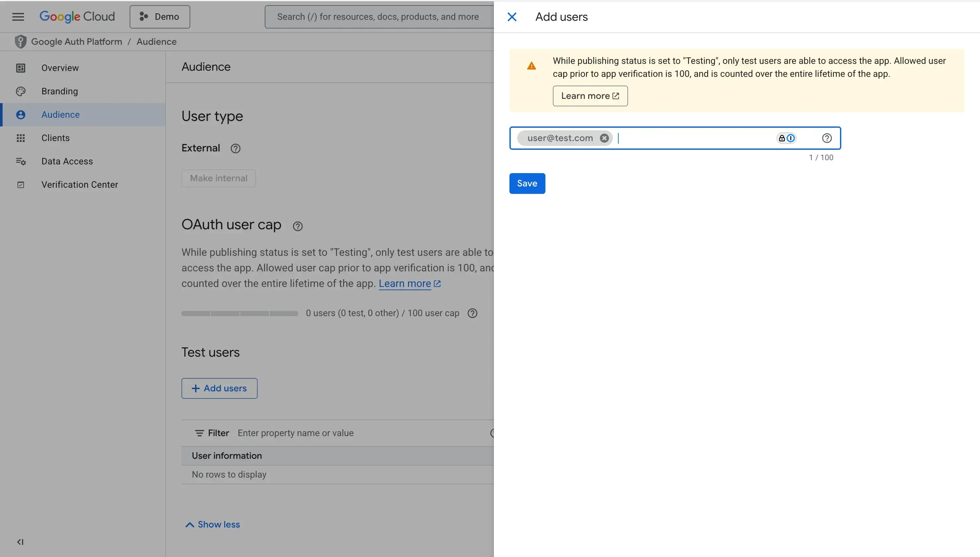Screen dimensions: 980x557
Task: Click Learn more in the warning banner
Action: click(x=589, y=96)
